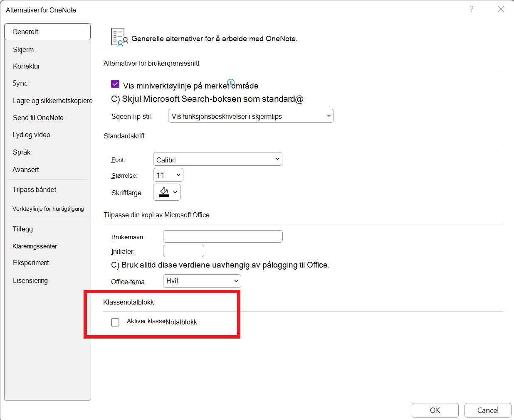
Task: Open Verktøylinje for hurtigtilgang settings
Action: (48, 209)
